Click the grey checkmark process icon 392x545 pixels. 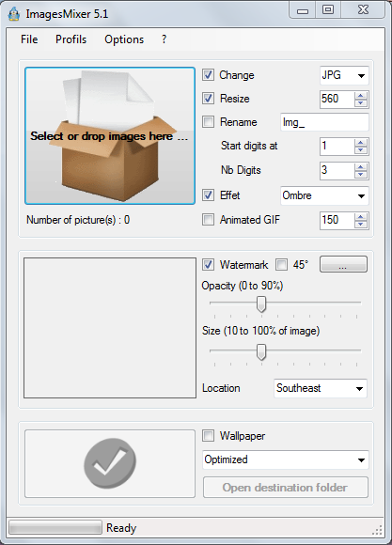pyautogui.click(x=110, y=463)
